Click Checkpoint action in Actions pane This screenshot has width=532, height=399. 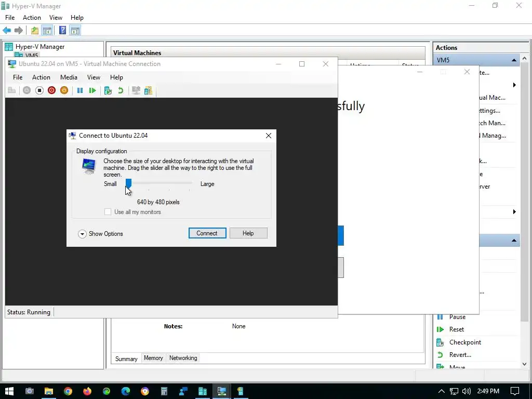click(x=465, y=342)
